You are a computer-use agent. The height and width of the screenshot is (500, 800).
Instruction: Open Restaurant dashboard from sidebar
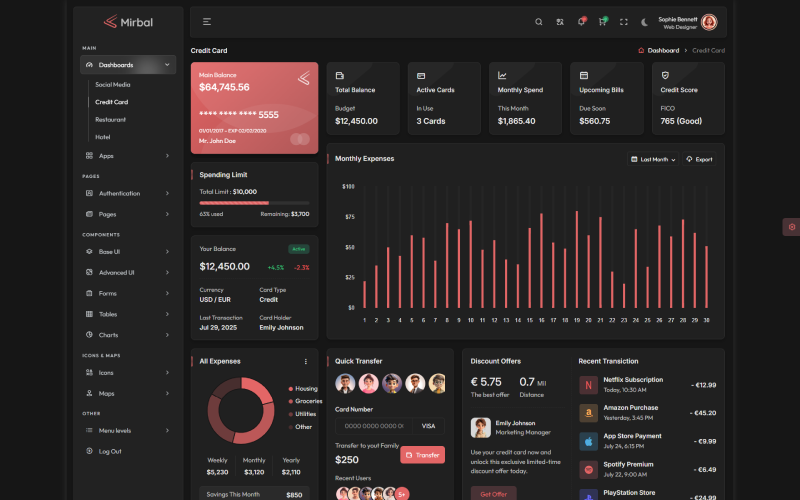point(110,119)
